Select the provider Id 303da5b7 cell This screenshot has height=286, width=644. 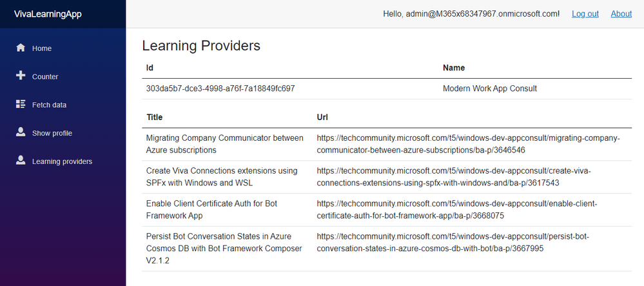220,88
